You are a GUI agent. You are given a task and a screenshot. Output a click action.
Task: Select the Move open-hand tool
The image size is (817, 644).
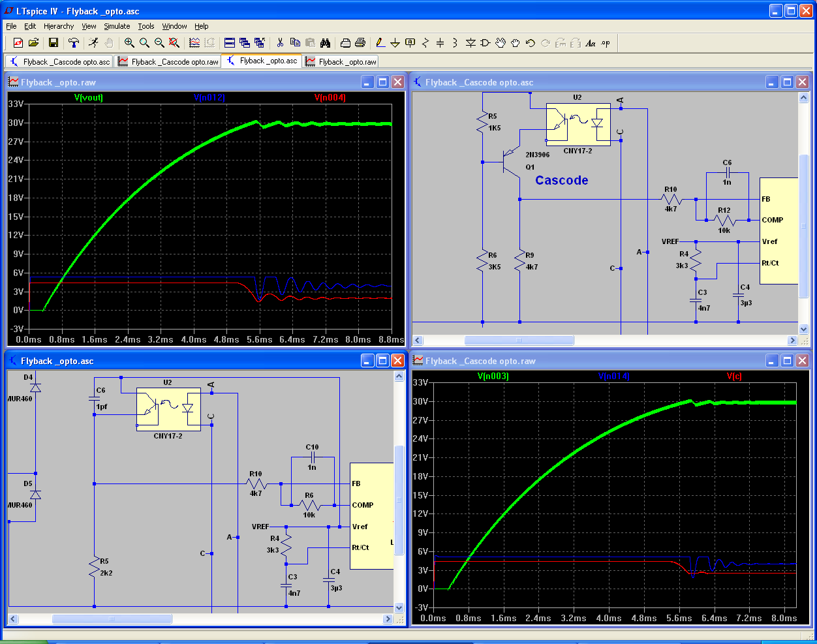(x=501, y=43)
